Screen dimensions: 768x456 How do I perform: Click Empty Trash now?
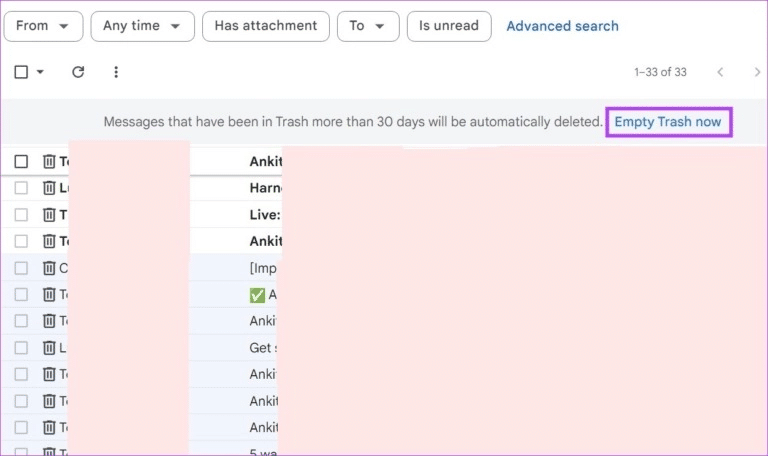668,122
